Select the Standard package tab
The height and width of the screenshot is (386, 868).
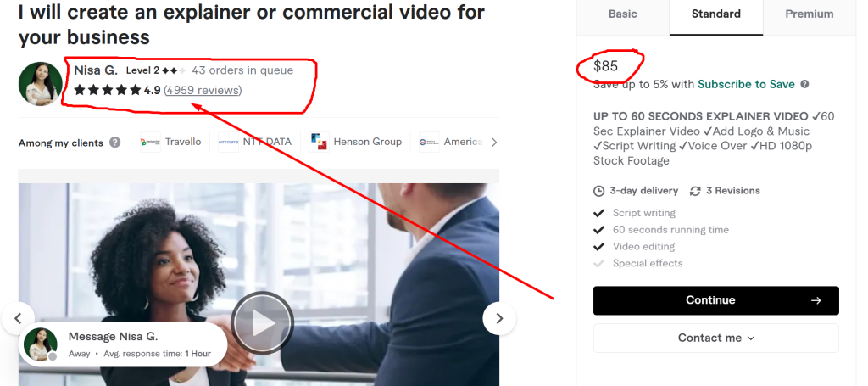(x=715, y=14)
